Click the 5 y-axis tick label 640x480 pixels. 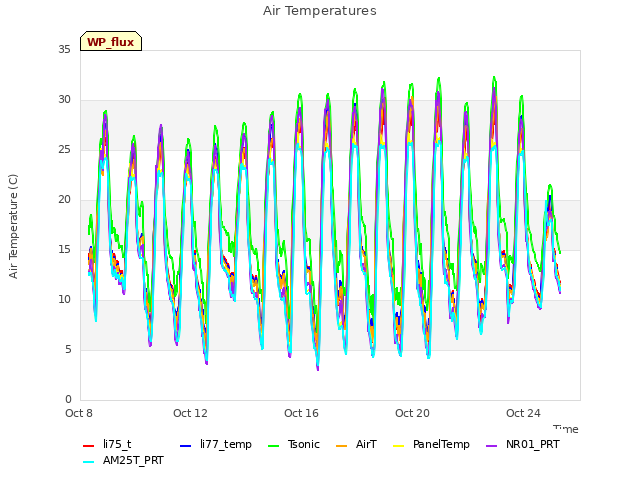[68, 349]
